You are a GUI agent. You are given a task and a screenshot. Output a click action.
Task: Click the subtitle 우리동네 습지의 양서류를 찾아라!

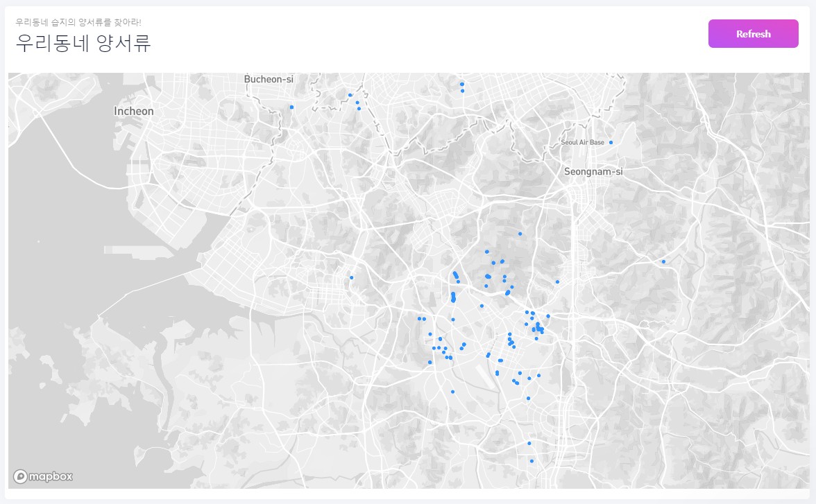[x=78, y=22]
